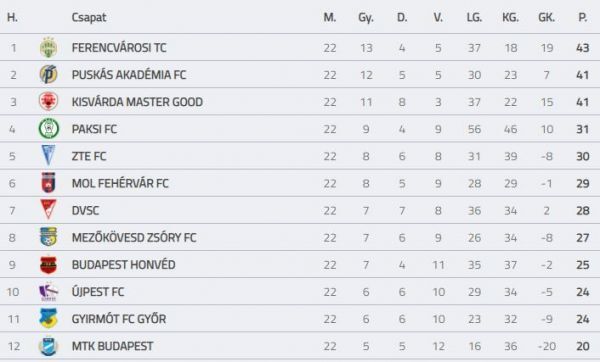This screenshot has height=362, width=600.
Task: Click the Ferencvárosi TC club crest
Action: [49, 47]
